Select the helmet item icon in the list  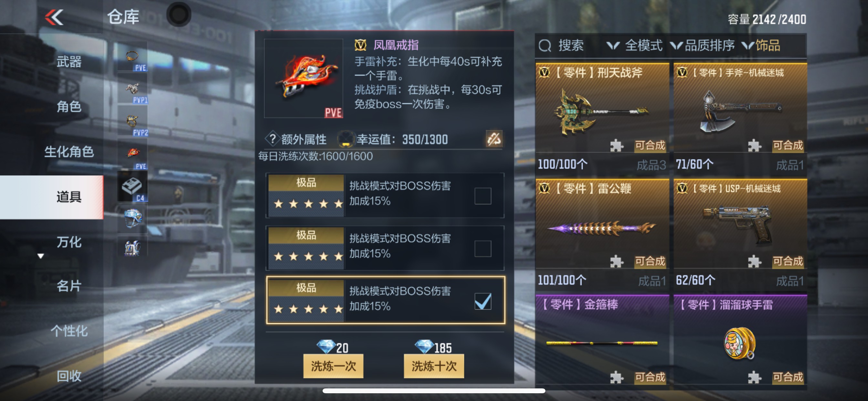pyautogui.click(x=132, y=219)
